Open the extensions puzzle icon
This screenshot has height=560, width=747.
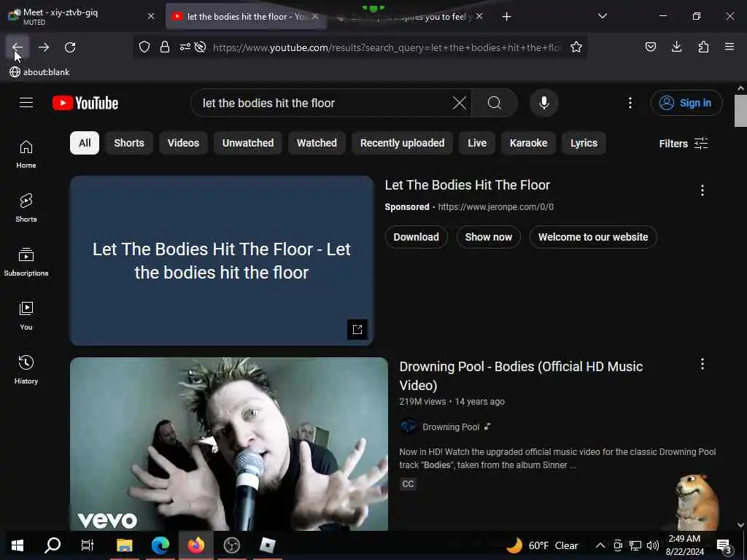pyautogui.click(x=703, y=47)
